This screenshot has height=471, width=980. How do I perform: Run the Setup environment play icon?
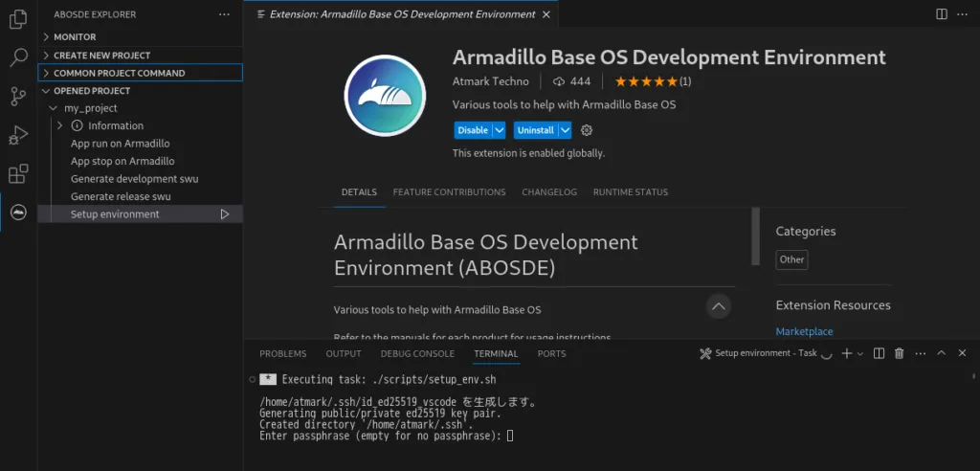[225, 214]
